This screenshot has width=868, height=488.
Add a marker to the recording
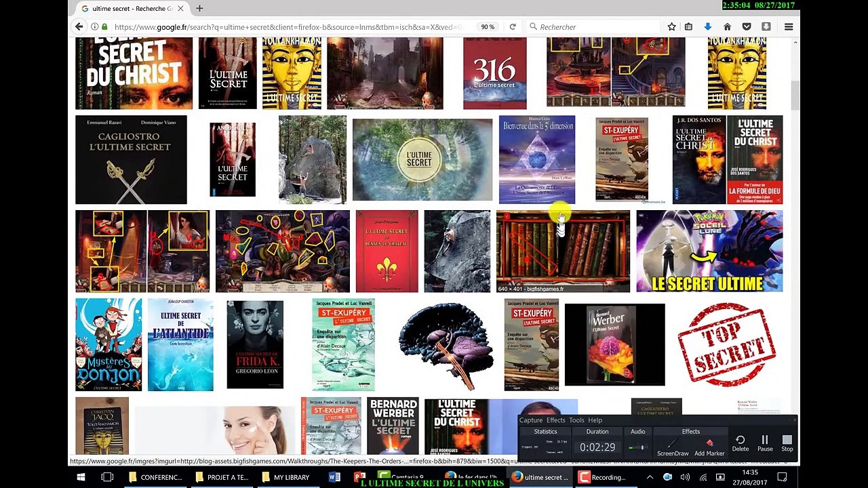(x=709, y=447)
